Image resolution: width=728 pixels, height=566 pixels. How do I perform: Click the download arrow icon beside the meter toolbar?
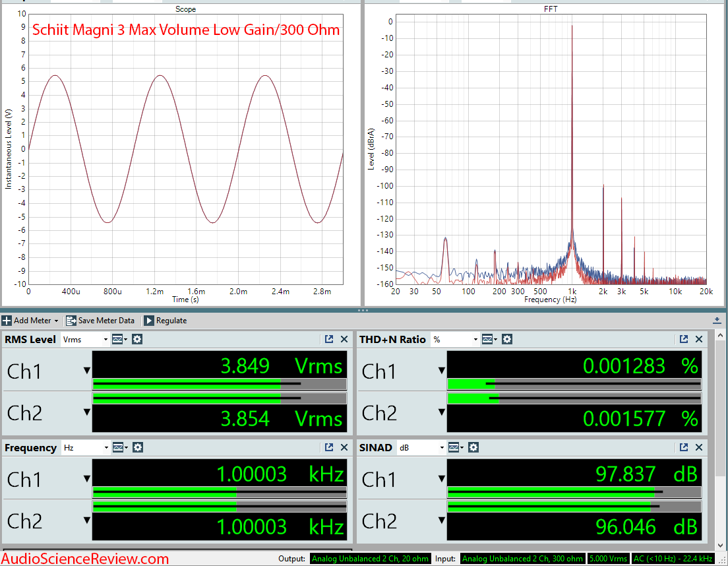(x=717, y=321)
